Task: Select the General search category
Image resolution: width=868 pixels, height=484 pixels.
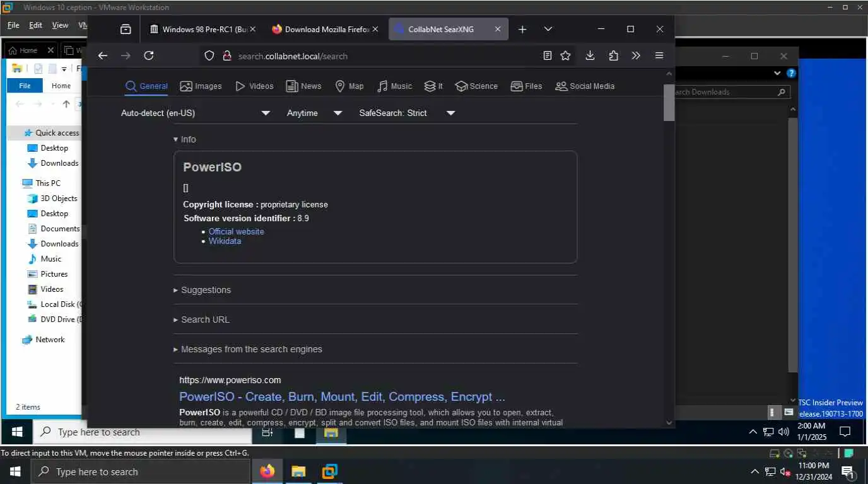Action: [146, 86]
